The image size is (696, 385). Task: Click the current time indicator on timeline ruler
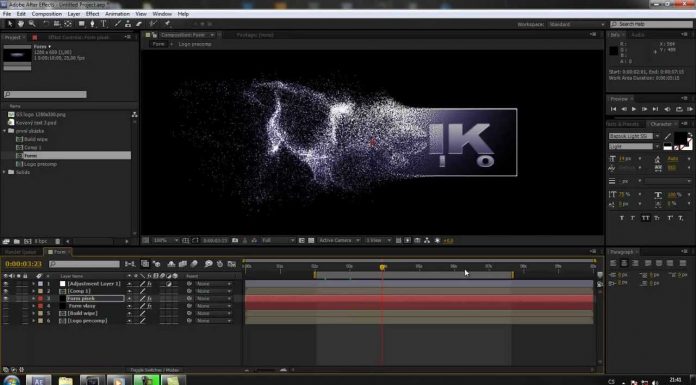pos(383,267)
